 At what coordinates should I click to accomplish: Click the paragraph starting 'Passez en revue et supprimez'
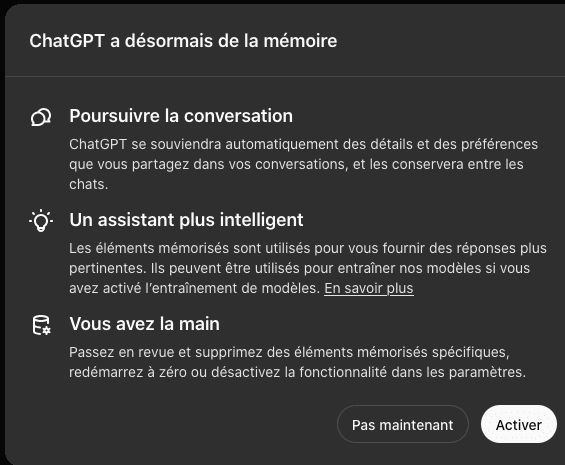tap(297, 362)
